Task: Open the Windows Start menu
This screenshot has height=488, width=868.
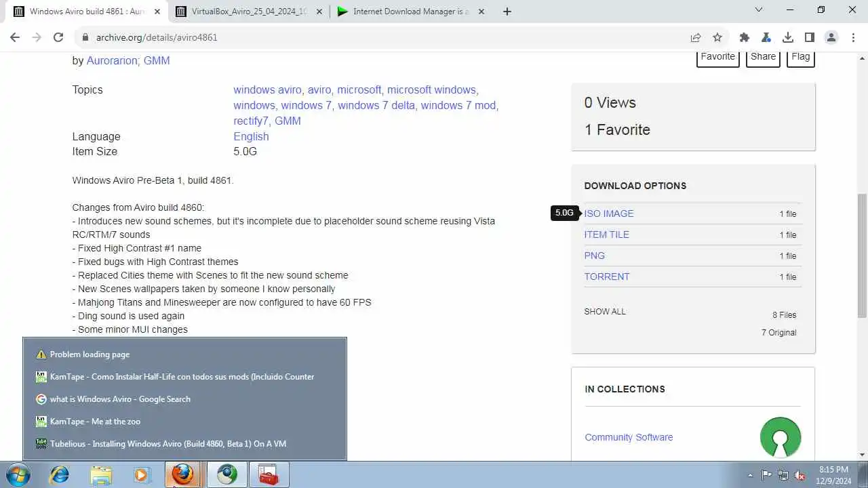Action: pos(18,474)
